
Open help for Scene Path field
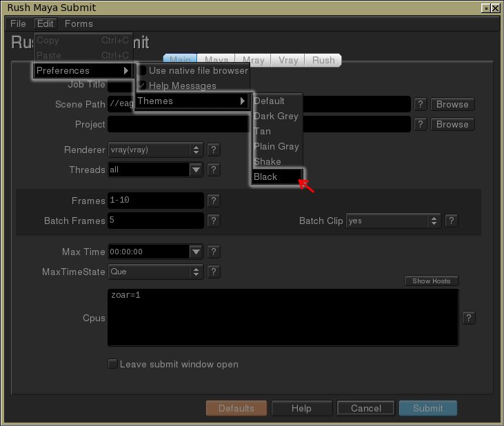coord(420,104)
